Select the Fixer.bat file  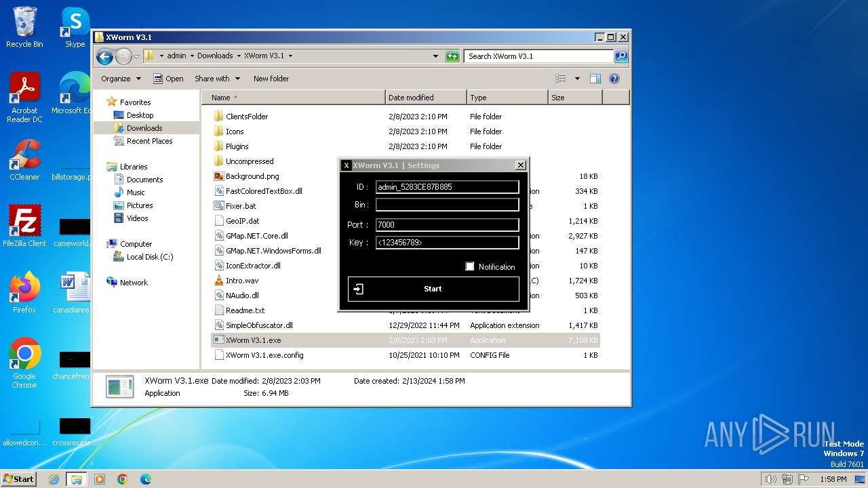pos(241,206)
